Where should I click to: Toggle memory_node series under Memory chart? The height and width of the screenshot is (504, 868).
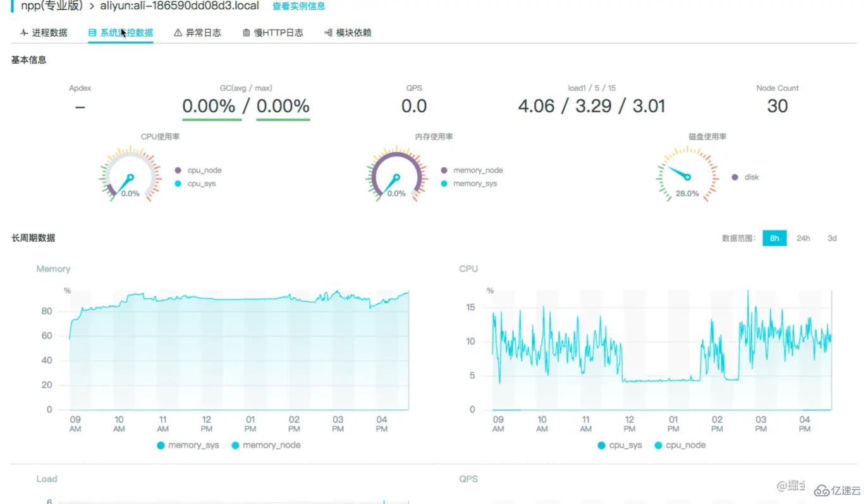point(266,445)
